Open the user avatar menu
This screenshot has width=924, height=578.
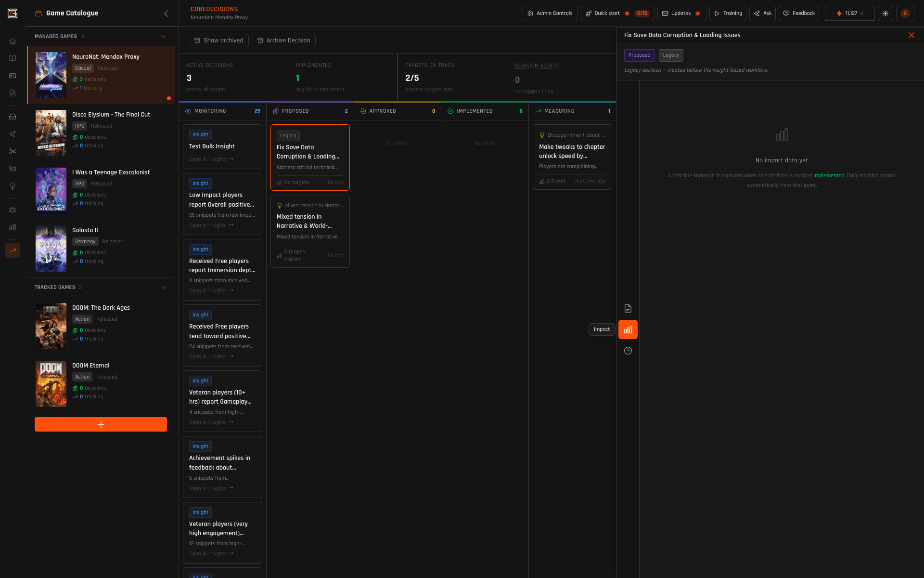tap(905, 13)
